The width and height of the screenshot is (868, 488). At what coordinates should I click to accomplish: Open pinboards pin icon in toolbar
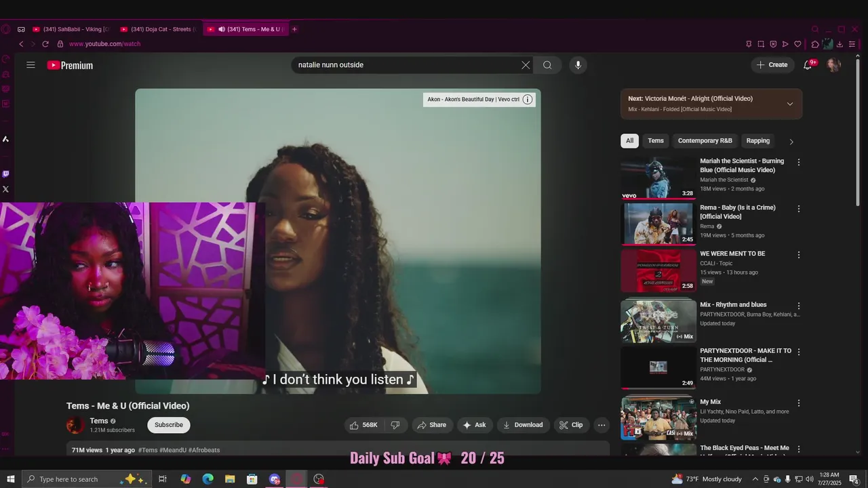coord(749,44)
